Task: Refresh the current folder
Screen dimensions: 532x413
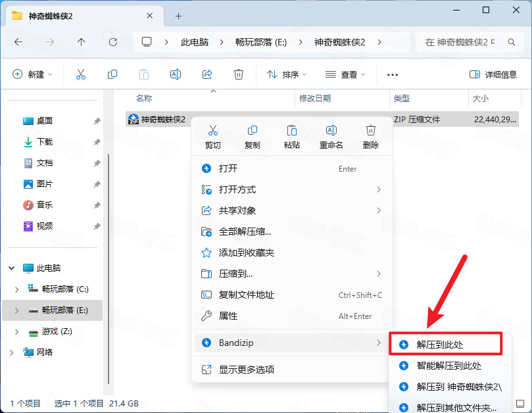Action: click(113, 42)
